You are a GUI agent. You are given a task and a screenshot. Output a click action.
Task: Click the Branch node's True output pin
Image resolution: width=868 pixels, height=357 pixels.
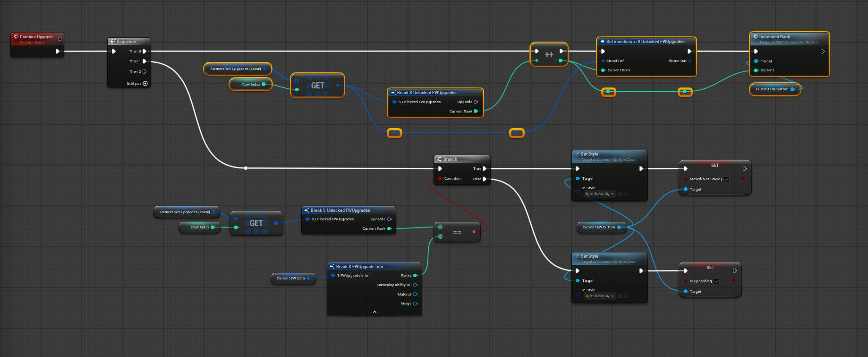[x=485, y=168]
